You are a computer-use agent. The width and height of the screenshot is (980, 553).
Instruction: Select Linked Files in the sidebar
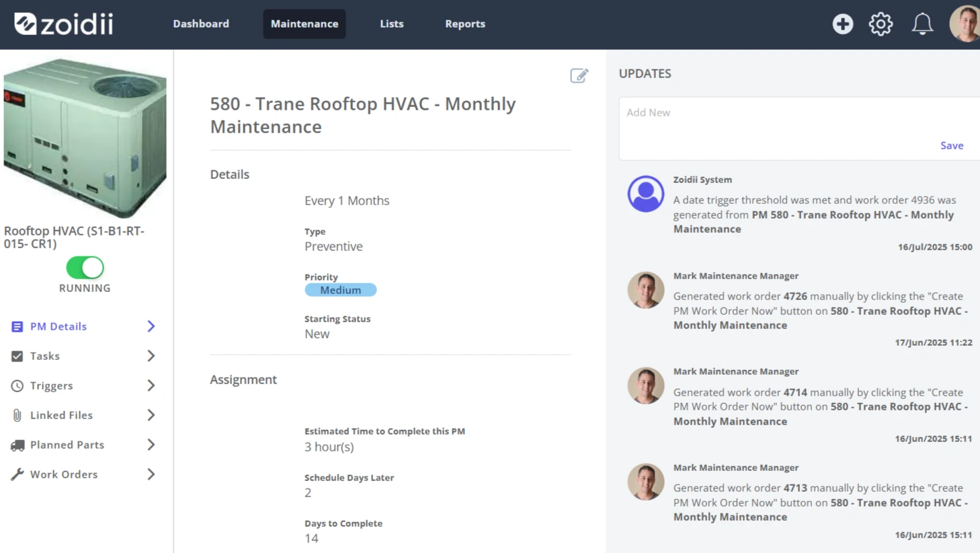click(61, 415)
